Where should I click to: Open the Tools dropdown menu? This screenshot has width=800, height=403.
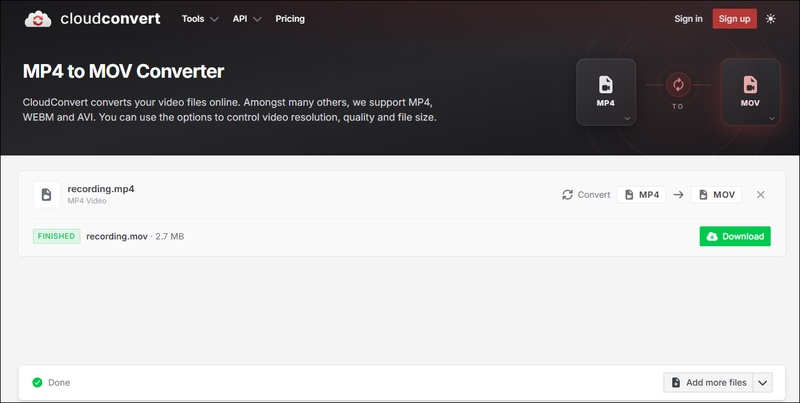pos(200,19)
